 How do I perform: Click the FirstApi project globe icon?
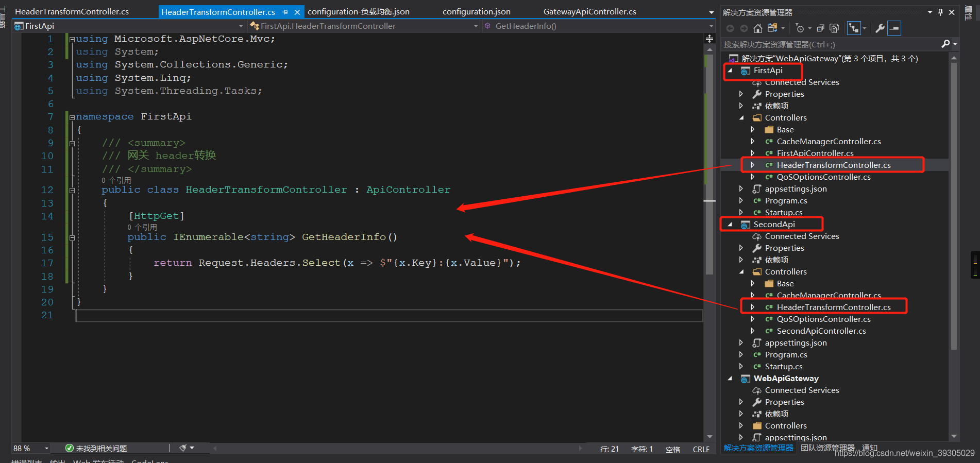(x=746, y=71)
